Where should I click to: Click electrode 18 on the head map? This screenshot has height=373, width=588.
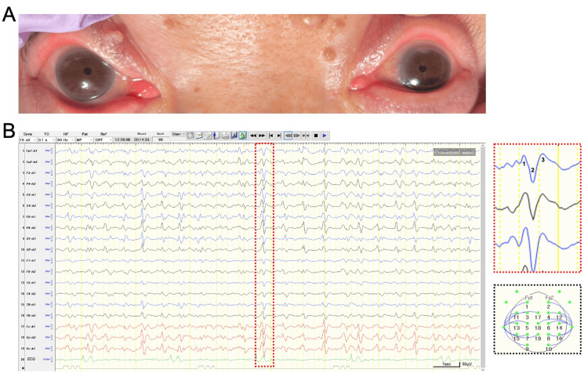[x=538, y=328]
